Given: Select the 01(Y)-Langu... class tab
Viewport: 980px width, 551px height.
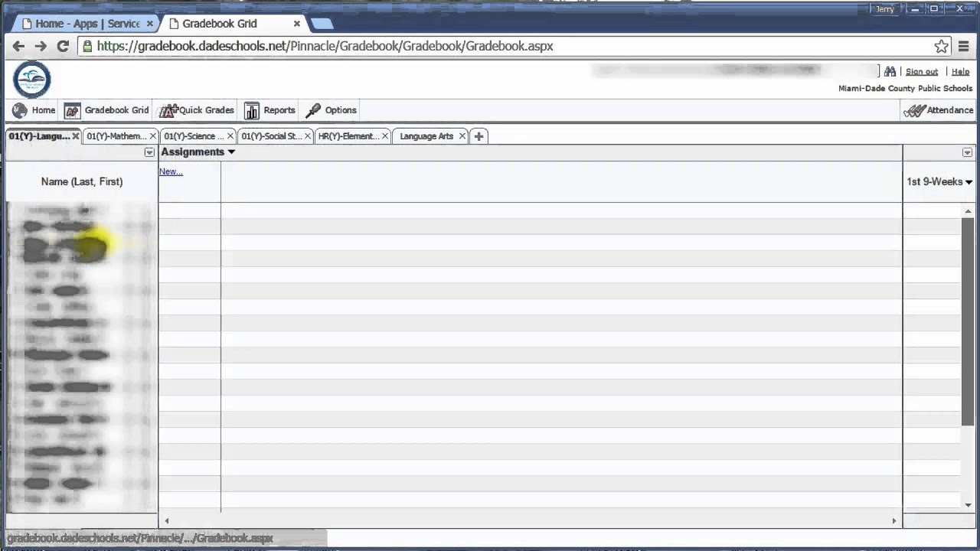Looking at the screenshot, I should coord(38,136).
